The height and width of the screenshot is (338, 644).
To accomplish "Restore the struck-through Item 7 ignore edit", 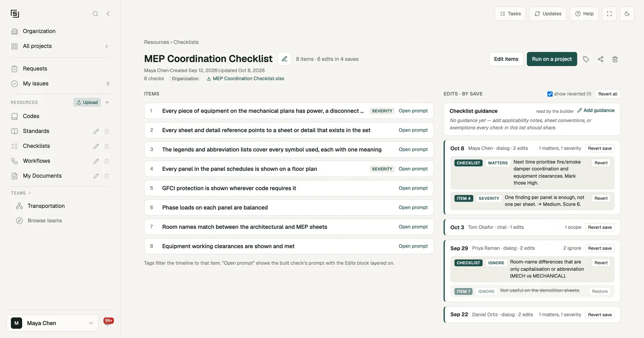I will tap(600, 291).
